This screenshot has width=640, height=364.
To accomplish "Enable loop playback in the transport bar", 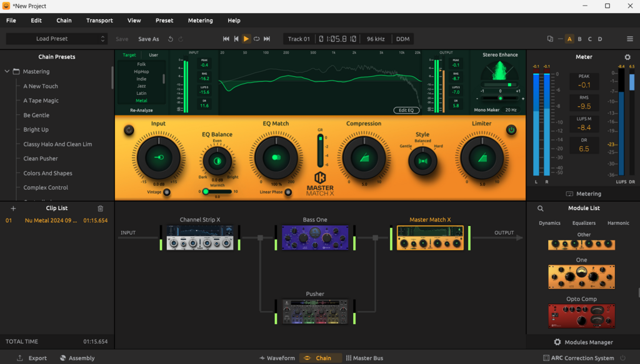I will pyautogui.click(x=257, y=39).
